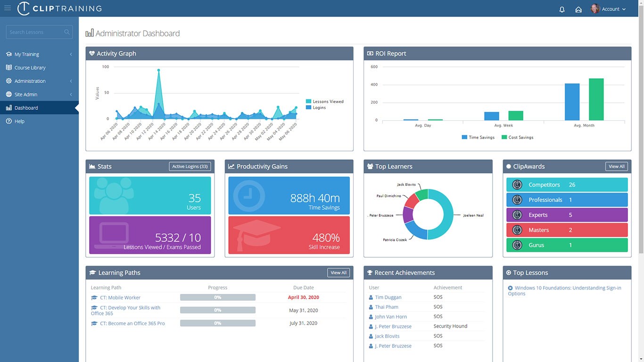Click the Help question mark icon
Viewport: 644px width, 362px height.
[x=9, y=121]
